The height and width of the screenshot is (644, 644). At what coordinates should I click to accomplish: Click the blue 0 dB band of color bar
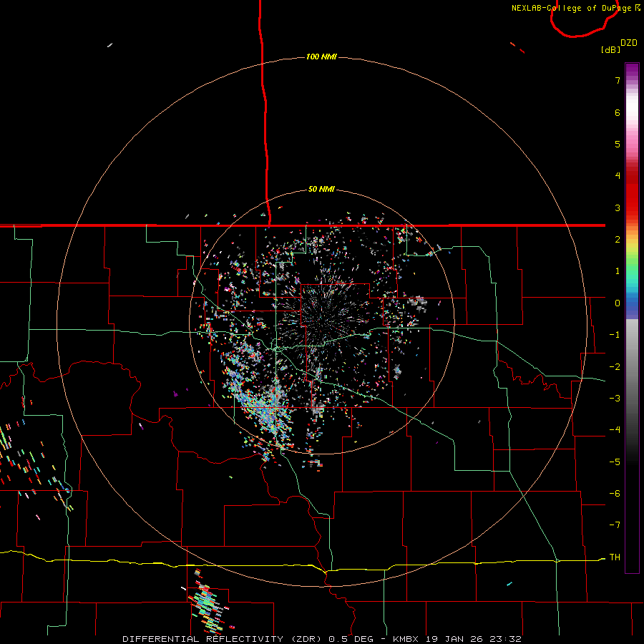click(632, 303)
